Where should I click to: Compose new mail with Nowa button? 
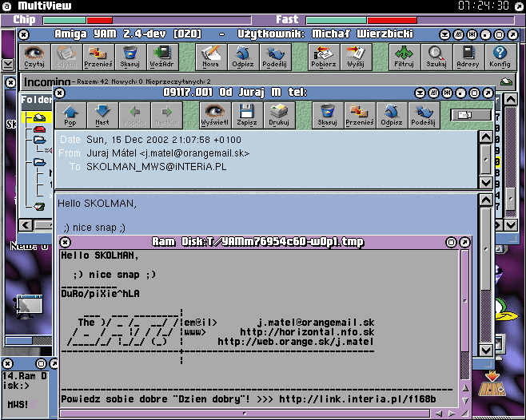210,57
